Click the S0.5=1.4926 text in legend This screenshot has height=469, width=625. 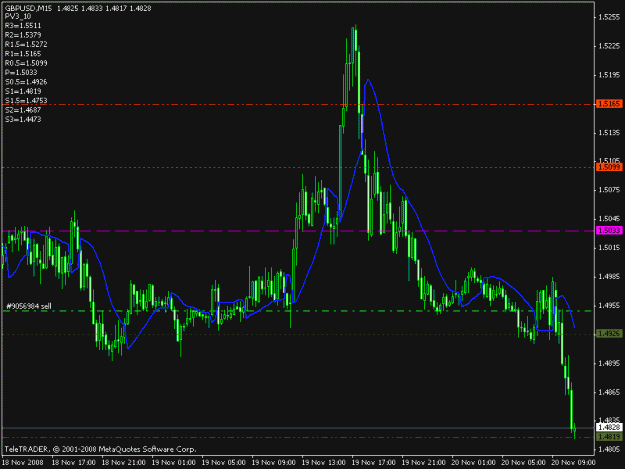(26, 82)
